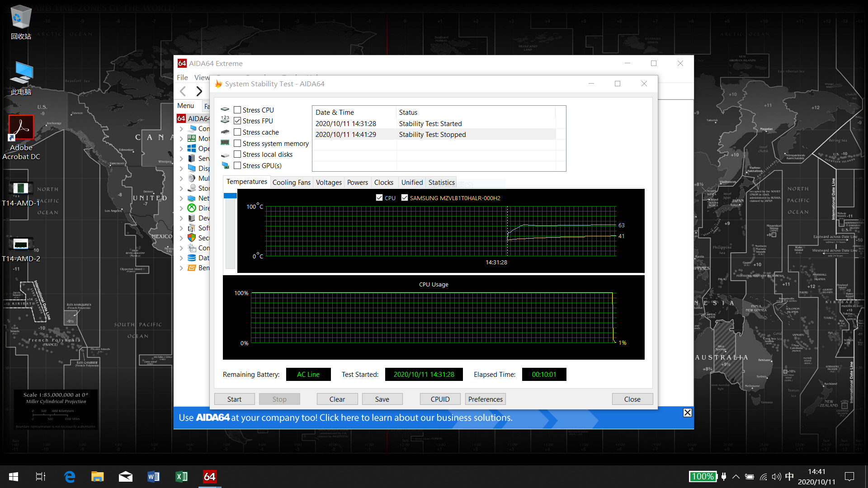Viewport: 868px width, 488px height.
Task: Expand the Network tree node
Action: pos(181,198)
